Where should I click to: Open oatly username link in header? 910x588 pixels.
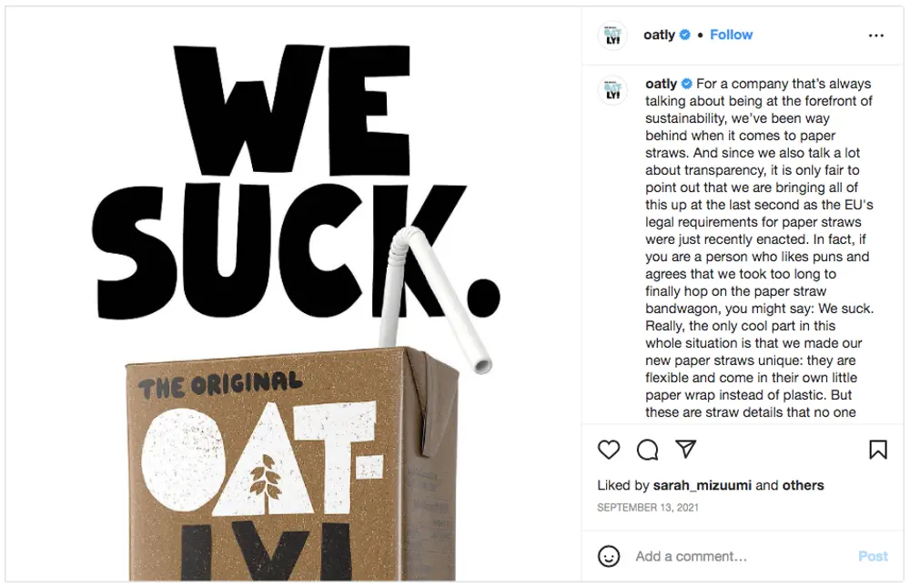coord(659,35)
